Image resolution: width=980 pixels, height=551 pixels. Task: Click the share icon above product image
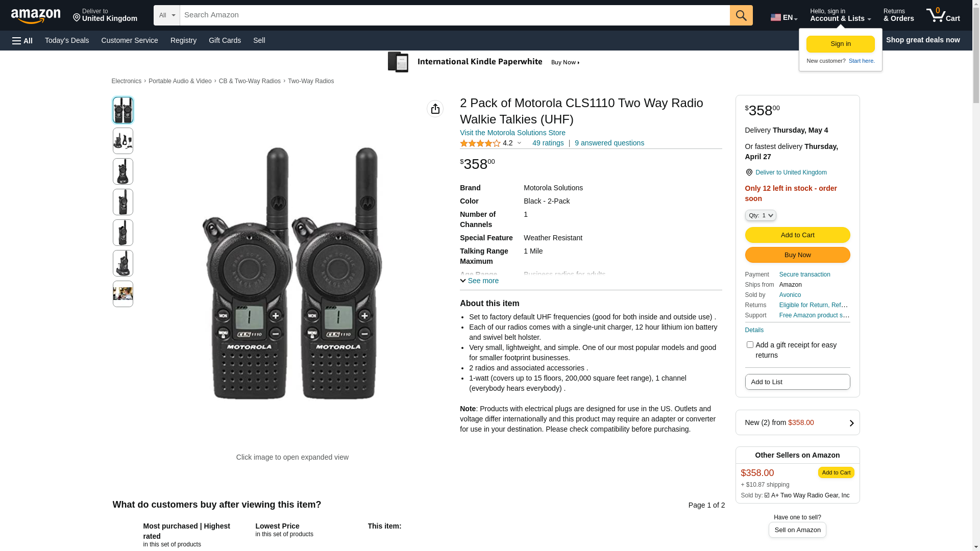(x=435, y=109)
